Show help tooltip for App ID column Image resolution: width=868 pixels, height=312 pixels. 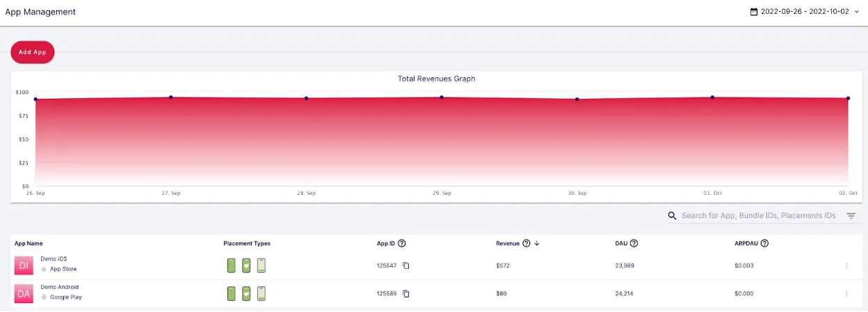402,244
